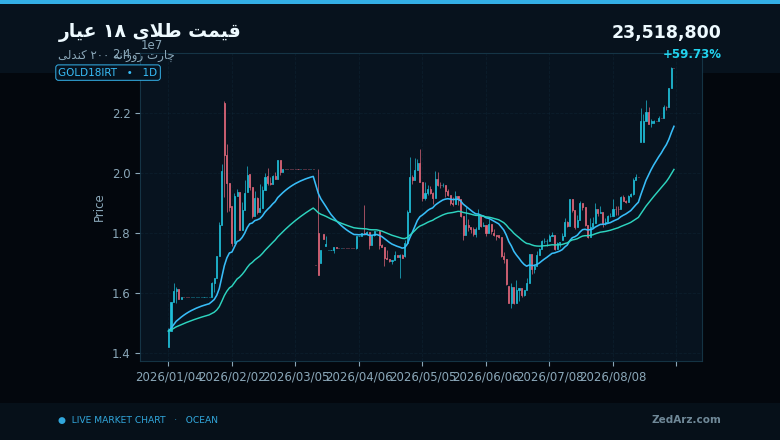
Task: Click the GOLD18IRT 1D symbol badge
Action: [x=108, y=73]
